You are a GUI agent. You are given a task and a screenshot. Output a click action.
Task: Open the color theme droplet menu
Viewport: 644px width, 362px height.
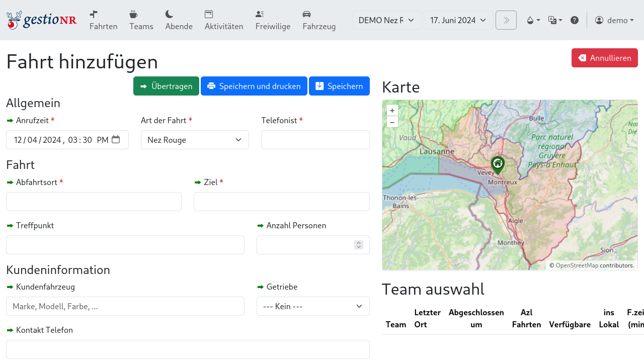[533, 20]
